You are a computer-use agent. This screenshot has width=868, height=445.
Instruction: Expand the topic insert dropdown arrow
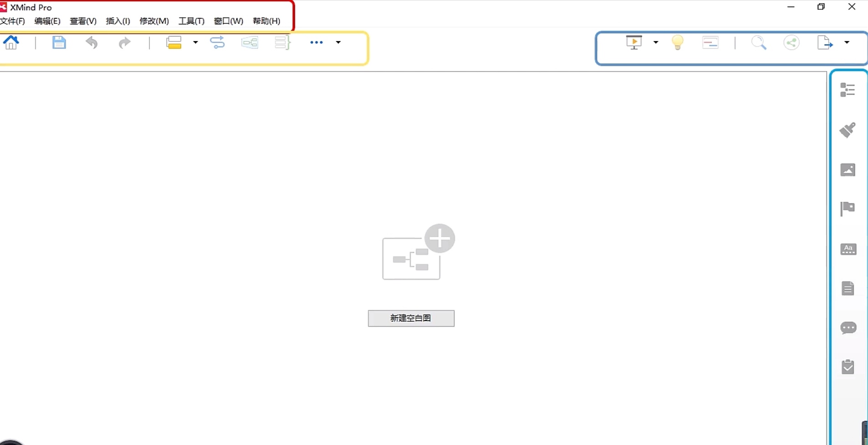pyautogui.click(x=195, y=42)
